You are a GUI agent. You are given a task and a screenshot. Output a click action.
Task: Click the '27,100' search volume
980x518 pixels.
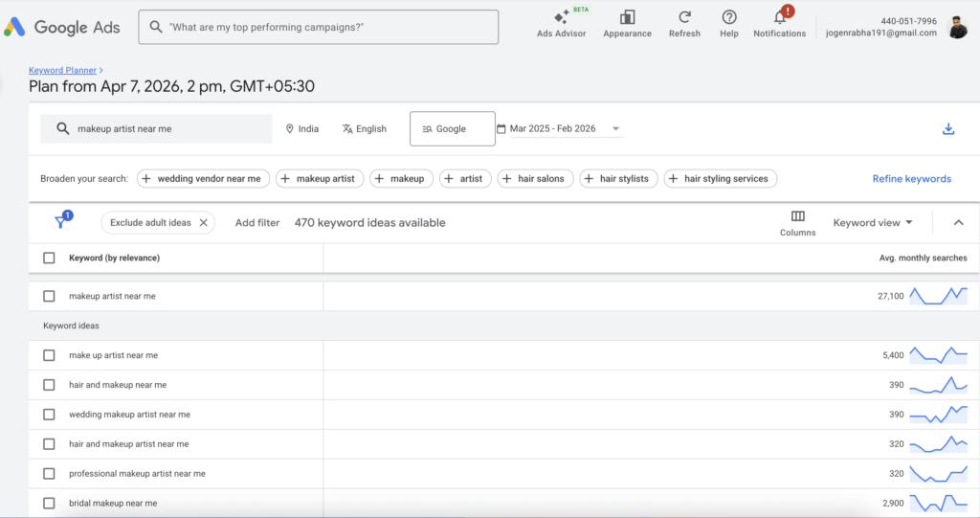click(x=891, y=296)
